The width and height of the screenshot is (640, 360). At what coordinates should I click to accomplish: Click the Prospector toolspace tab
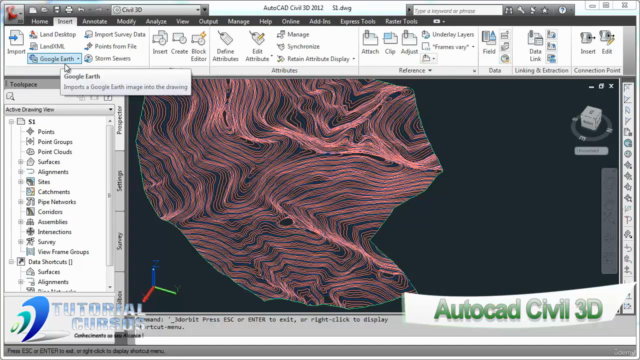120,120
